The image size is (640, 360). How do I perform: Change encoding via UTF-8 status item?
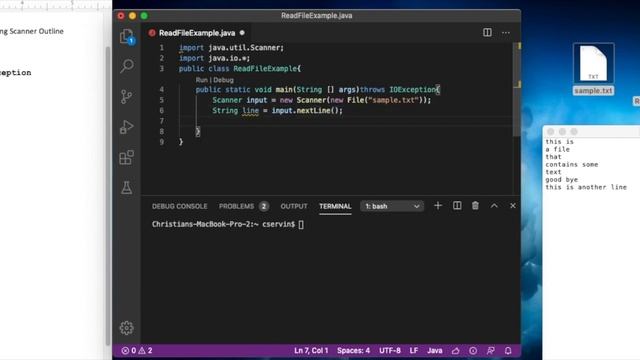click(x=390, y=351)
